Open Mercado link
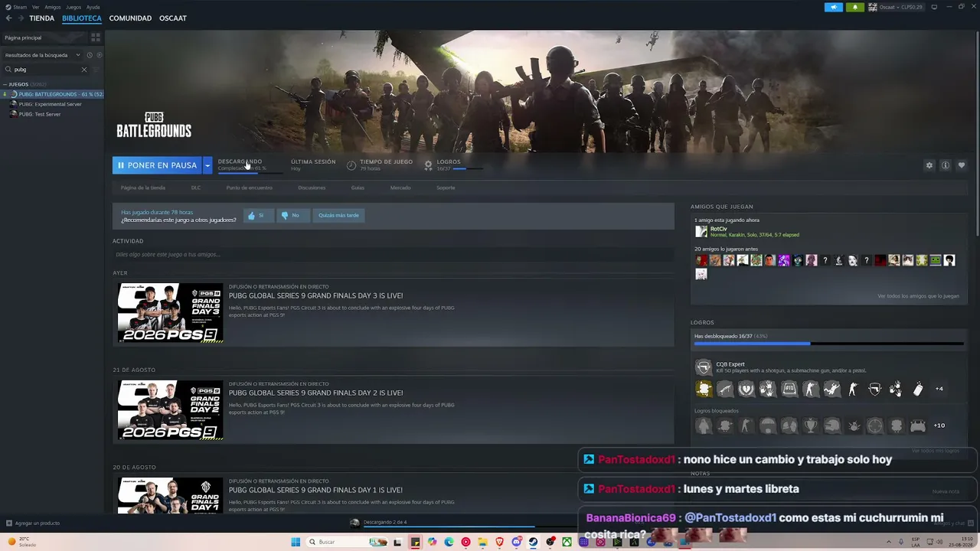Image resolution: width=980 pixels, height=551 pixels. [400, 187]
